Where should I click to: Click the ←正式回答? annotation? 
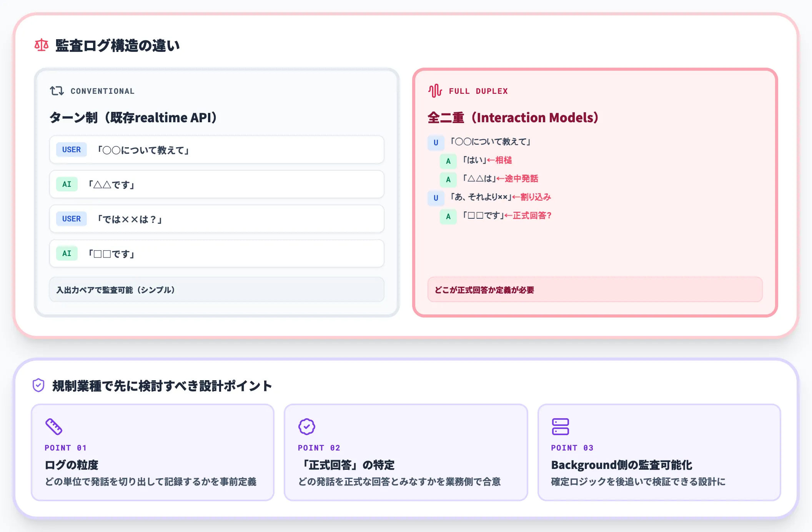pyautogui.click(x=528, y=215)
